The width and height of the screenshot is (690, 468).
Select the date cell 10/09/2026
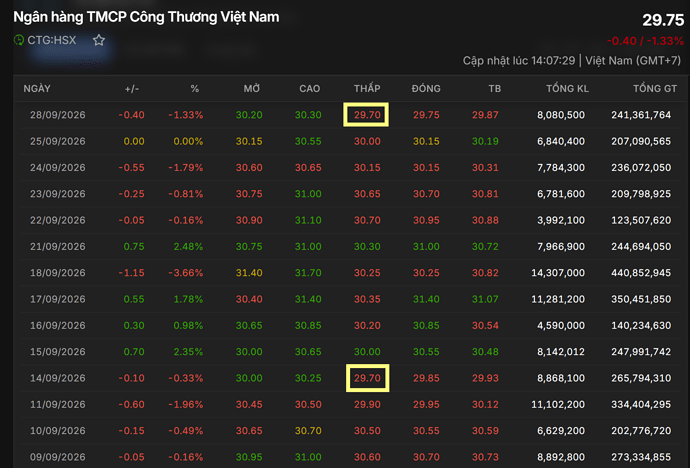point(58,431)
